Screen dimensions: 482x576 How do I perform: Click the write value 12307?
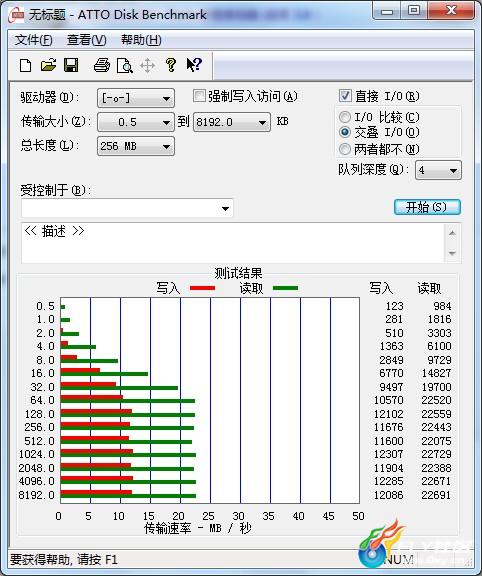[388, 454]
